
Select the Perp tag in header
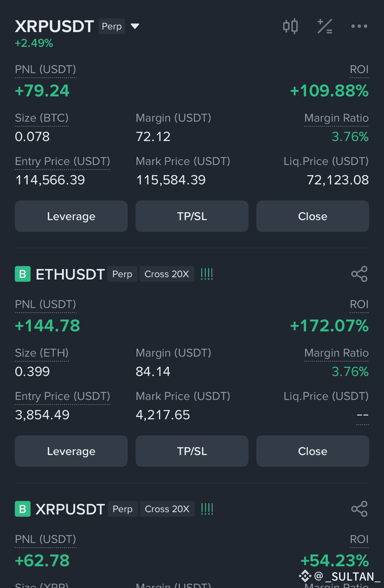coord(112,26)
